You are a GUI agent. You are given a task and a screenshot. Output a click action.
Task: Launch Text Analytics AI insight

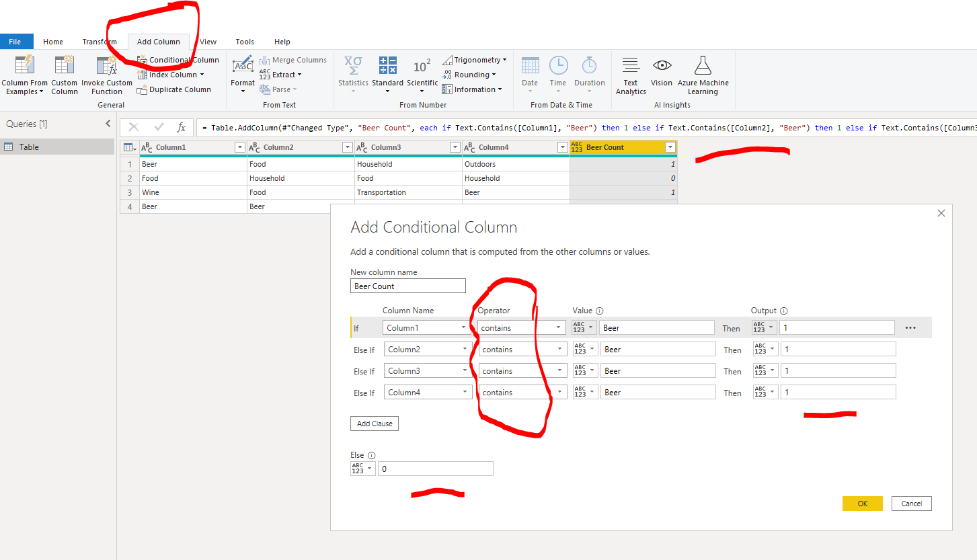coord(631,75)
